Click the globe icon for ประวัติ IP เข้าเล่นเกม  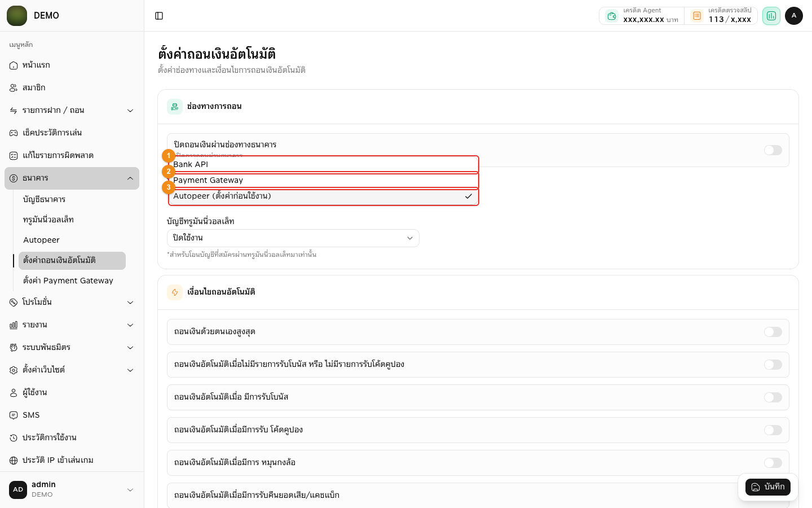[x=14, y=461]
